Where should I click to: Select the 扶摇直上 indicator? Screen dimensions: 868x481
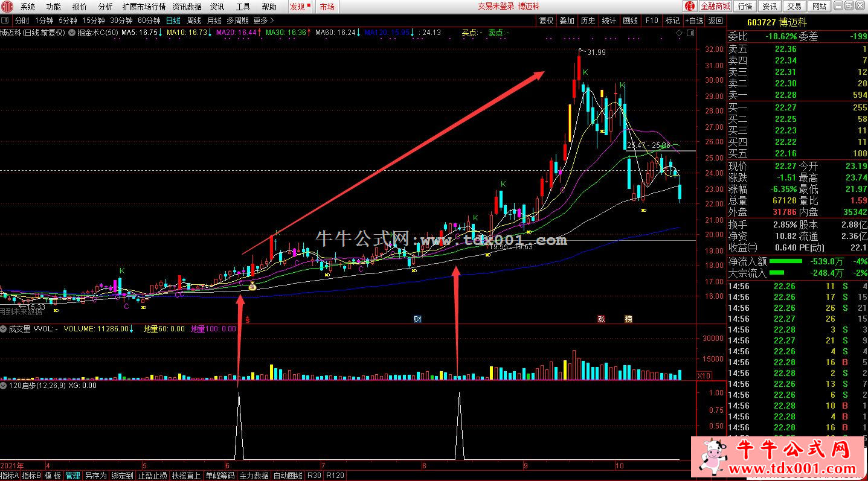186,476
